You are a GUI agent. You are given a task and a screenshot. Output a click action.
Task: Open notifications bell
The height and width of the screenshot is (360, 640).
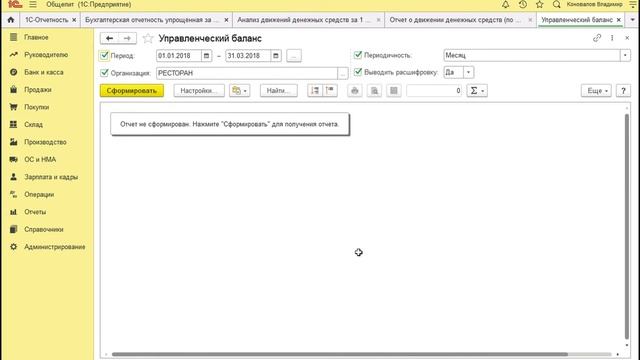(505, 4)
